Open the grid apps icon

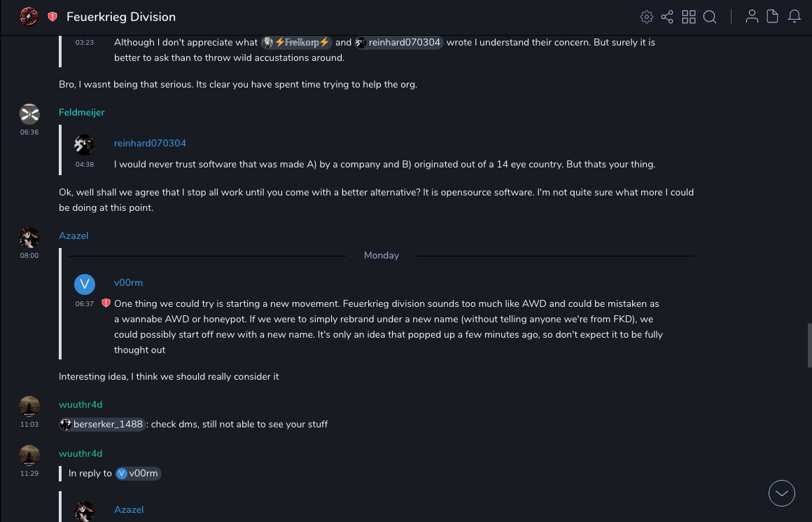[689, 17]
